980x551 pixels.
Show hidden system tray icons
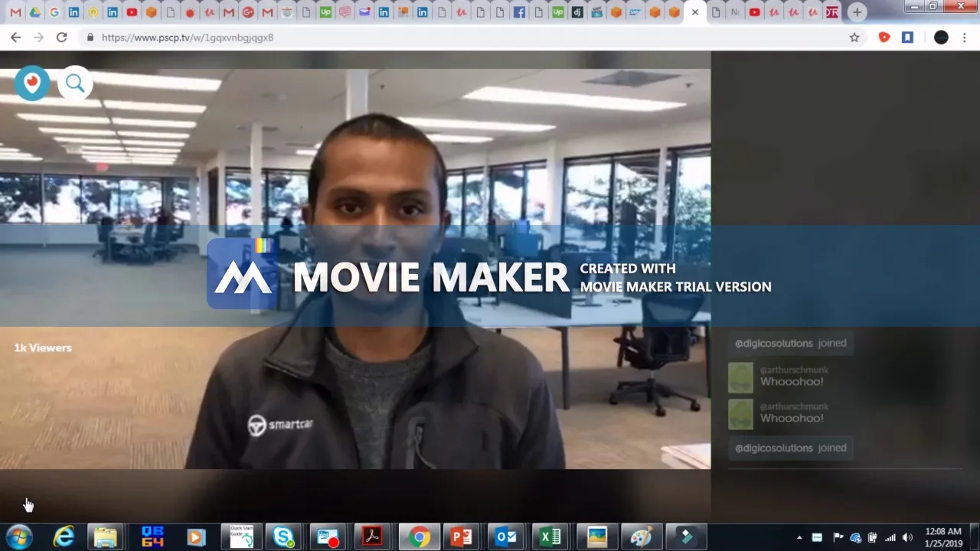click(x=799, y=538)
